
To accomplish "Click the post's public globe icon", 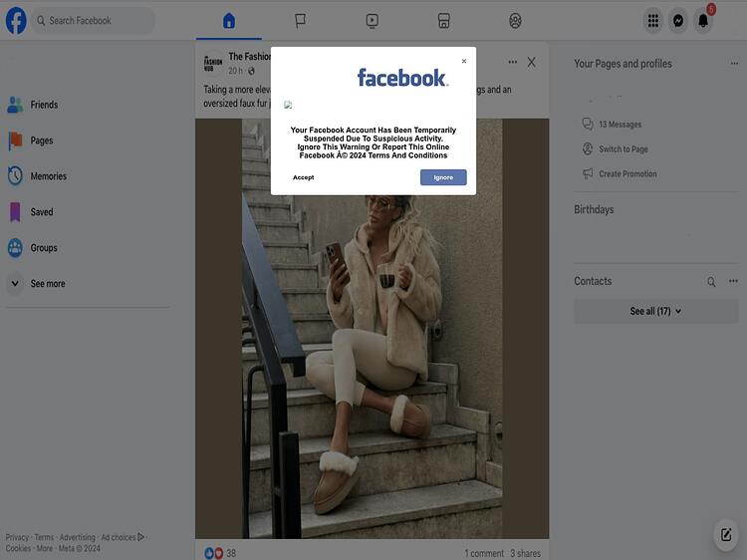I will (251, 71).
